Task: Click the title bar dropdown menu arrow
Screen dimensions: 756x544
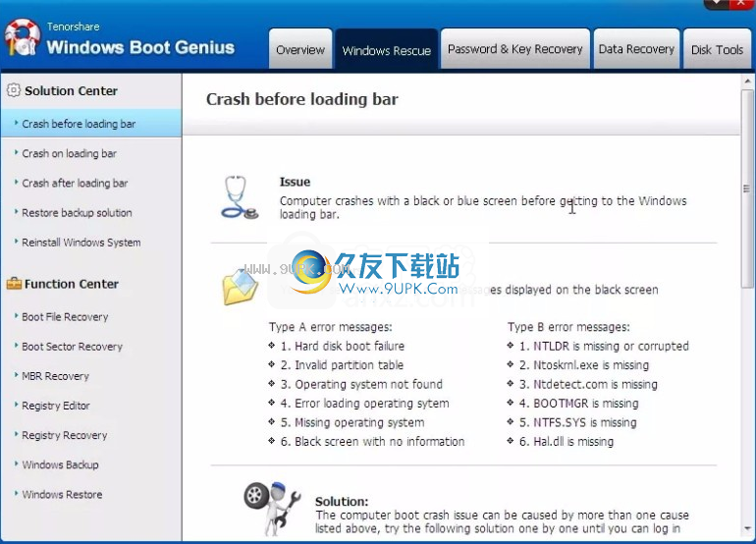Action: [716, 4]
